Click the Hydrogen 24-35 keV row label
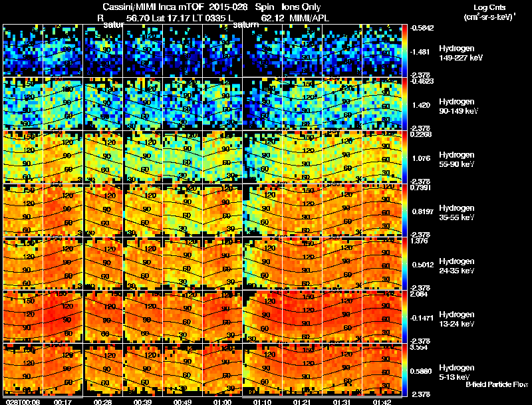 pyautogui.click(x=457, y=266)
